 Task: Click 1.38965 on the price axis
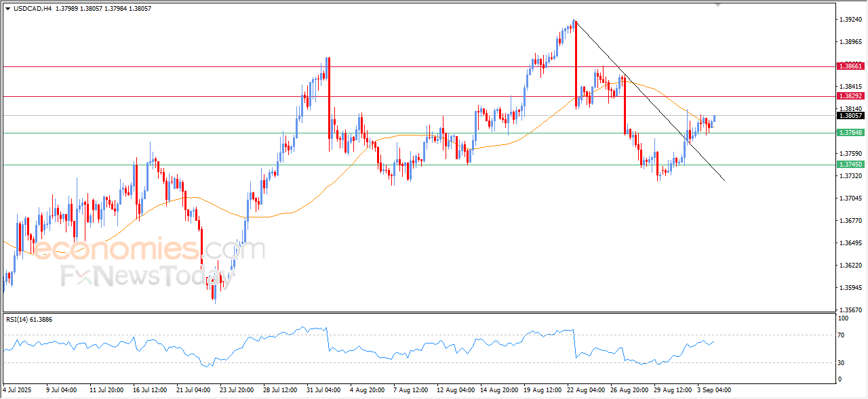coord(850,42)
